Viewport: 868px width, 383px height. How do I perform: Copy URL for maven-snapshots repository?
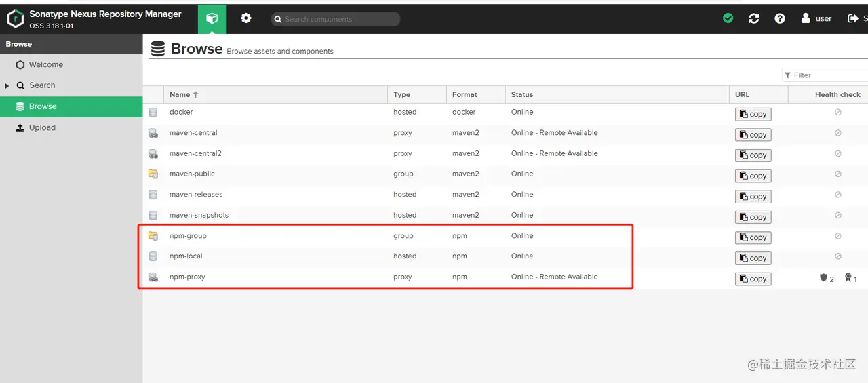753,217
